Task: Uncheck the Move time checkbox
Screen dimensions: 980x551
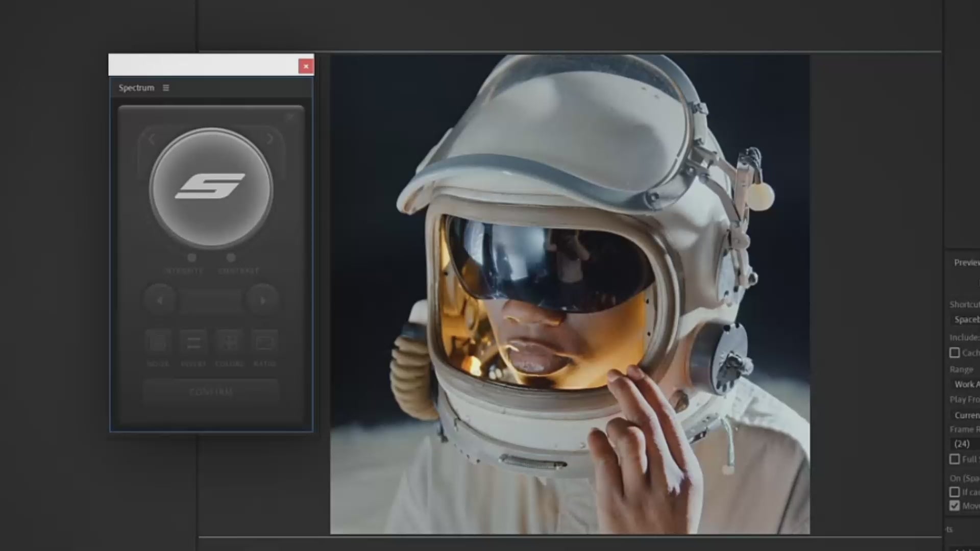Action: pyautogui.click(x=954, y=506)
